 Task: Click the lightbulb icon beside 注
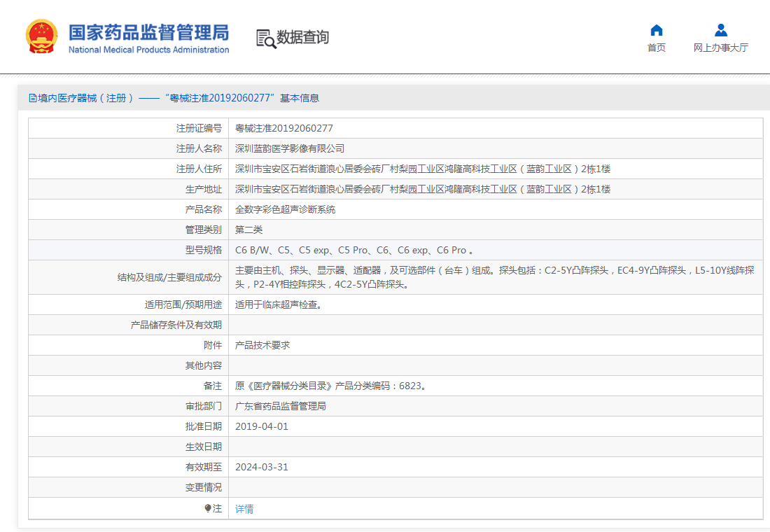(208, 508)
